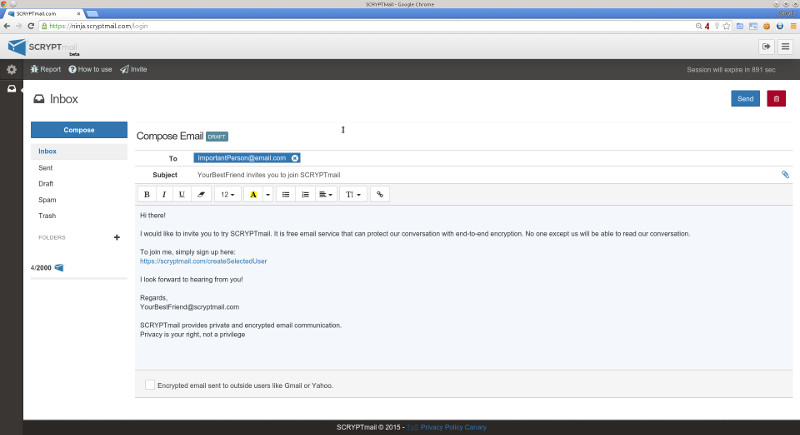This screenshot has width=800, height=435.
Task: Clear formatting with the eraser icon
Action: [201, 194]
